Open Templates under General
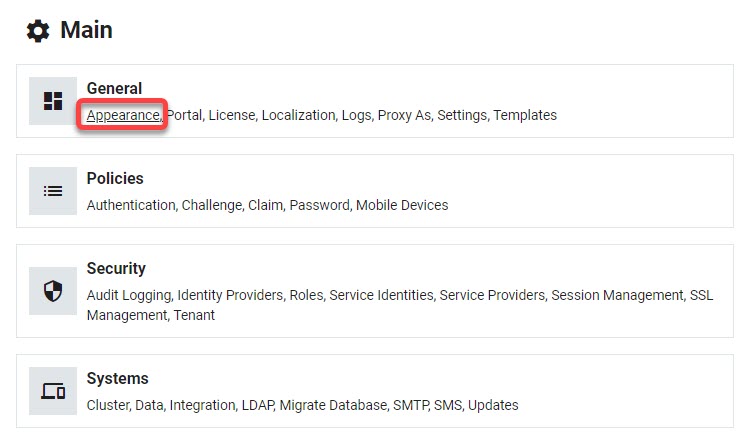 (x=525, y=115)
